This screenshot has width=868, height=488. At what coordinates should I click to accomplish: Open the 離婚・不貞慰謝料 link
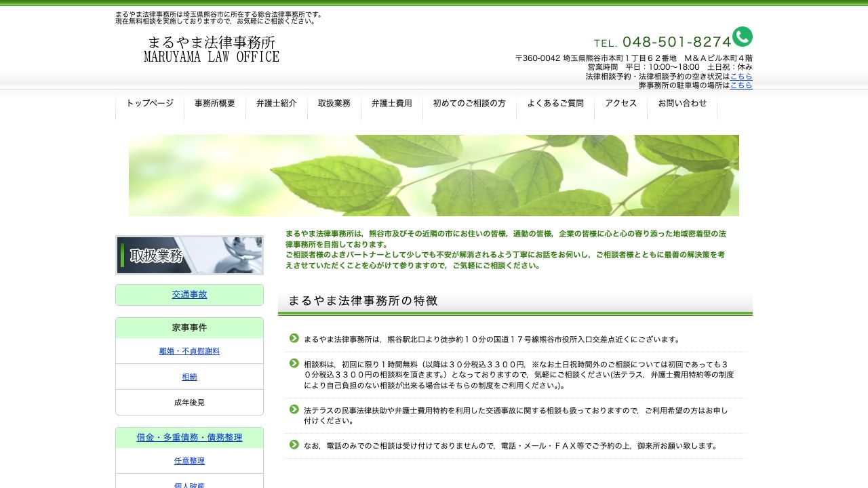click(x=189, y=351)
